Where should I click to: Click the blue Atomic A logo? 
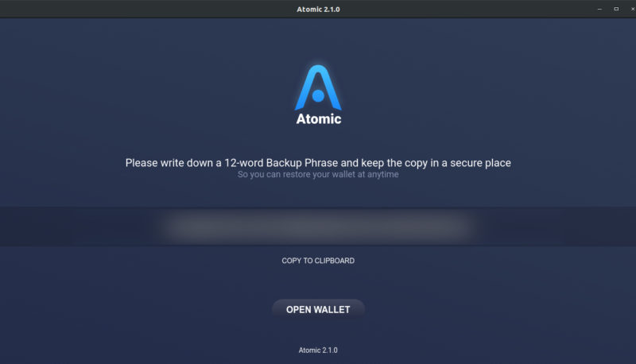[318, 87]
